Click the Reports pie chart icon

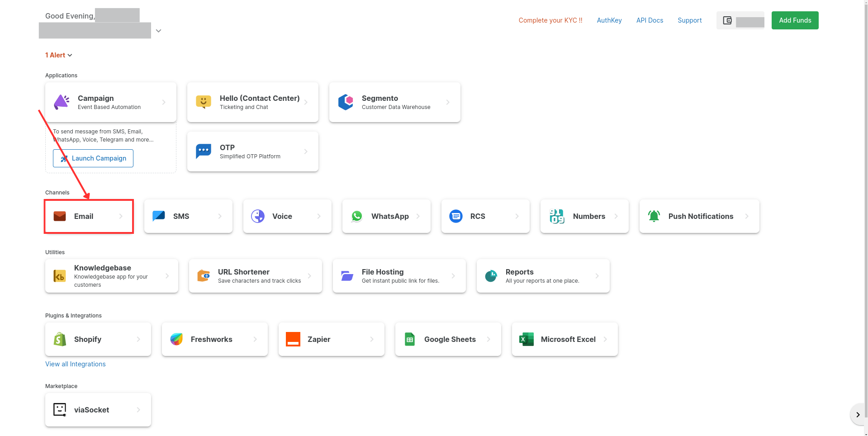491,276
